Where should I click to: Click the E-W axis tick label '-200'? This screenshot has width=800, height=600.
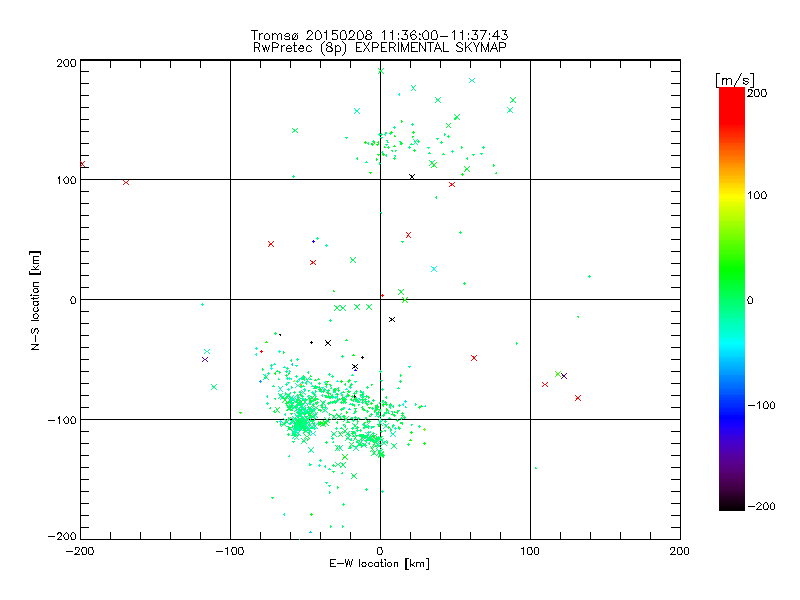[80, 551]
